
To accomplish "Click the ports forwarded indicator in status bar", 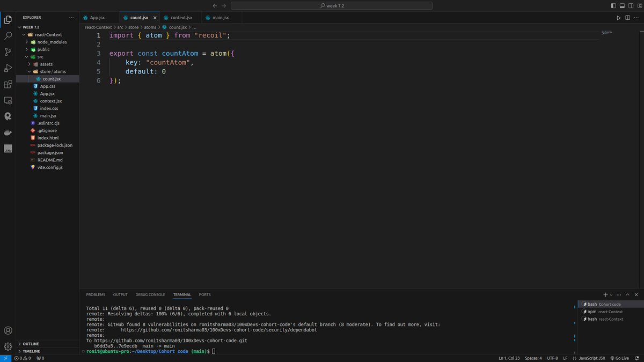I will (40, 358).
